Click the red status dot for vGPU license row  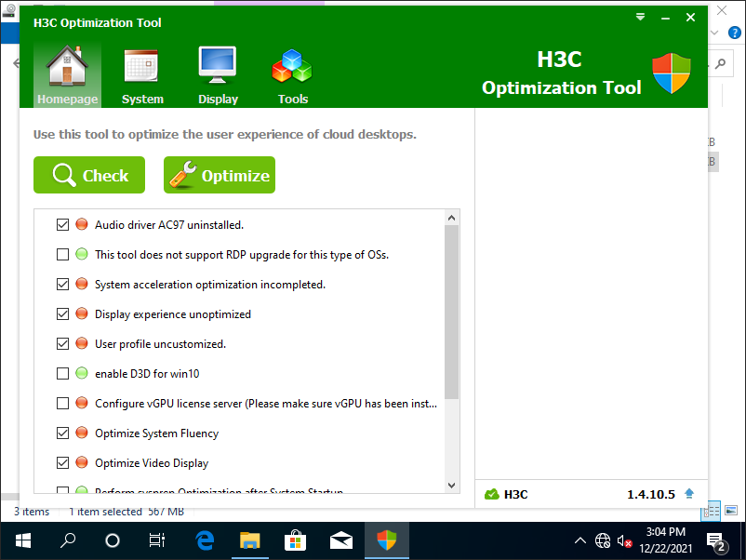click(82, 403)
